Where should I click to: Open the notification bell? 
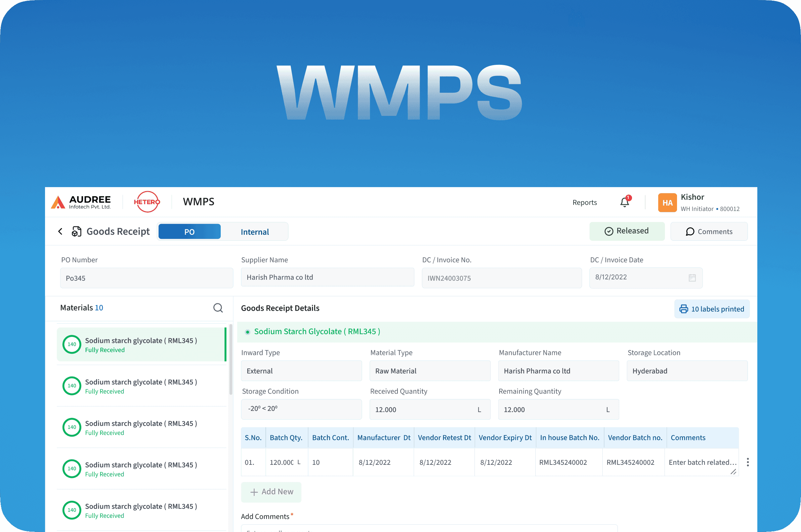pos(624,202)
